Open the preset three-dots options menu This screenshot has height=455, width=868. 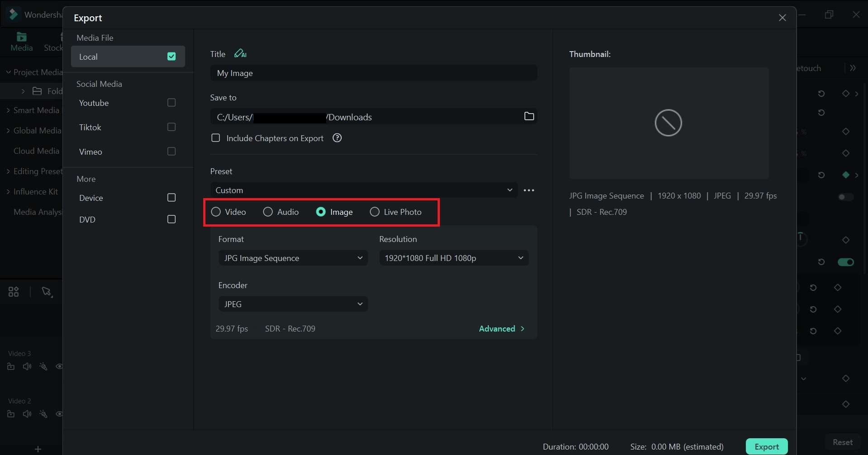click(x=529, y=190)
